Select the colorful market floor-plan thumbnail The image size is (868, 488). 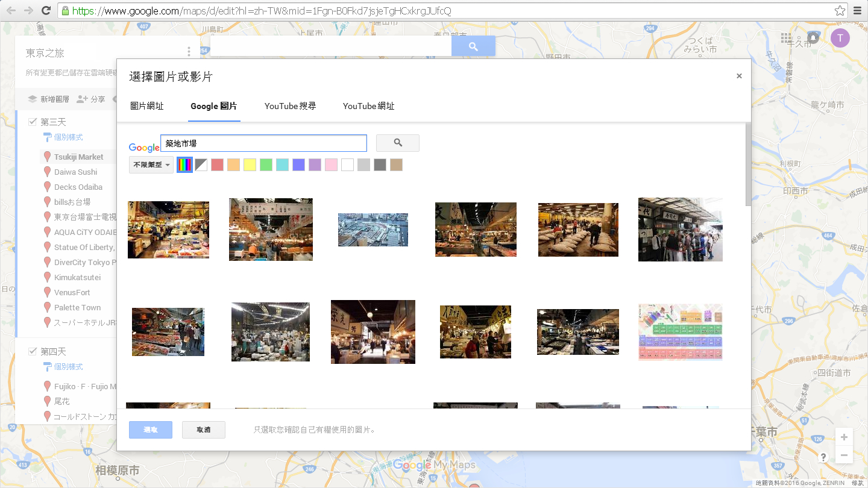680,332
